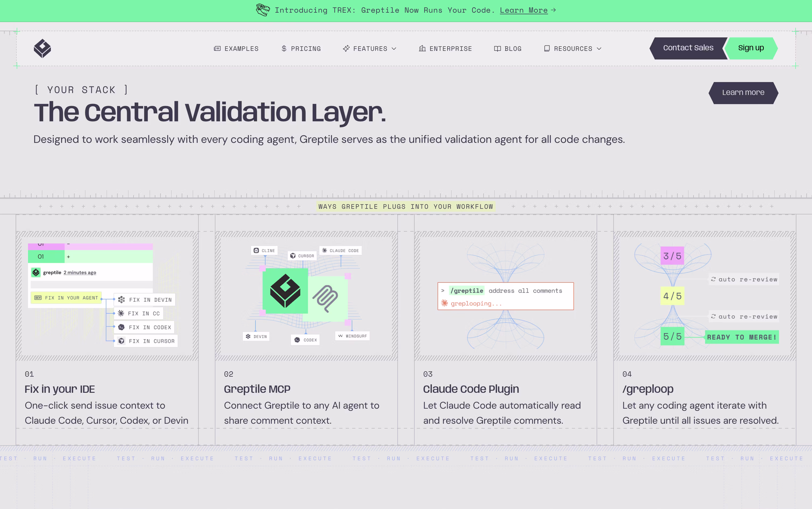
Task: Click the Enterprise building icon
Action: pyautogui.click(x=422, y=48)
